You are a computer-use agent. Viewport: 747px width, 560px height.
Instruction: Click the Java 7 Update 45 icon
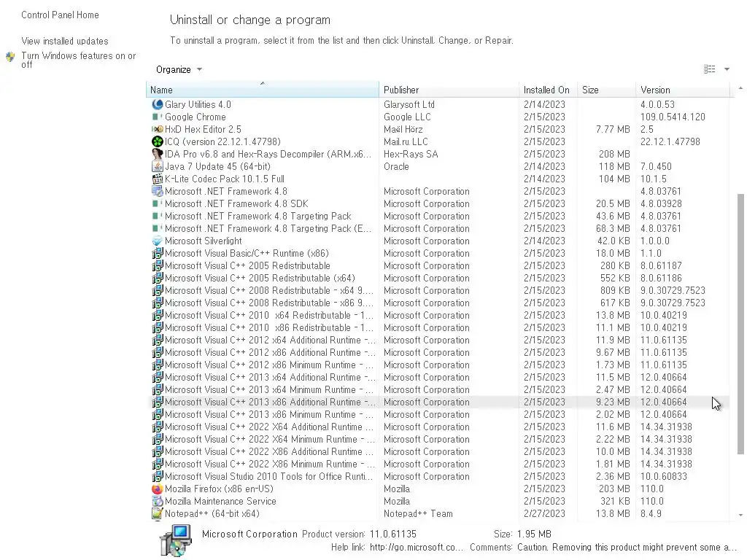(158, 166)
